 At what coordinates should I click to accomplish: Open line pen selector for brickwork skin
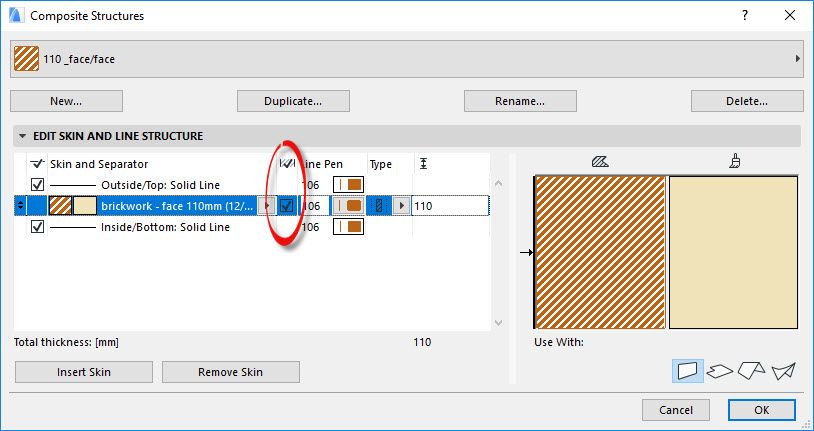tap(348, 206)
